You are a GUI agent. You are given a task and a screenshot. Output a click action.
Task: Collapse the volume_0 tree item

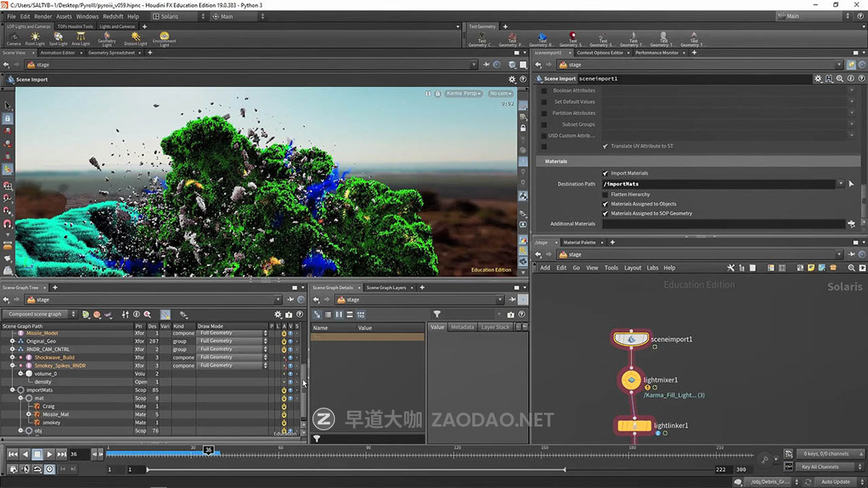click(20, 374)
